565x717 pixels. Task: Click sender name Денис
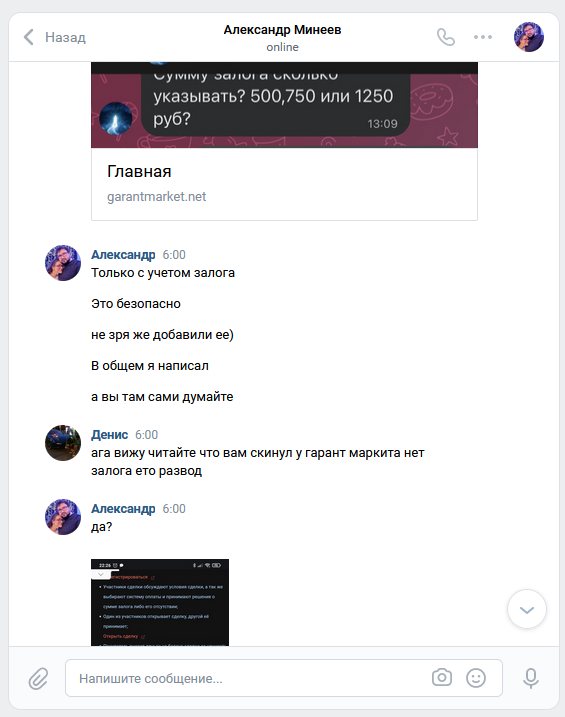109,434
